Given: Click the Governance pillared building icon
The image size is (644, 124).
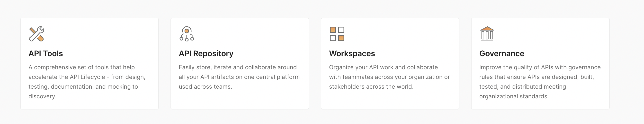Looking at the screenshot, I should (x=487, y=34).
